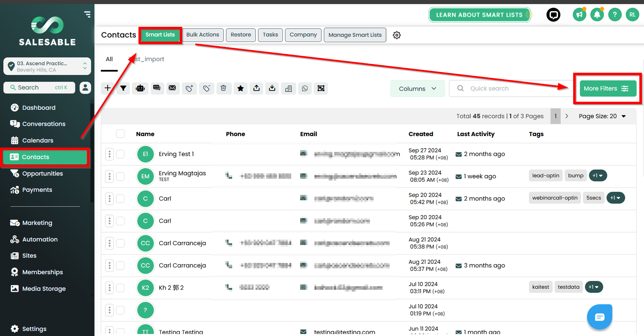Open Automation in the sidebar
The image size is (644, 336).
[x=40, y=239]
